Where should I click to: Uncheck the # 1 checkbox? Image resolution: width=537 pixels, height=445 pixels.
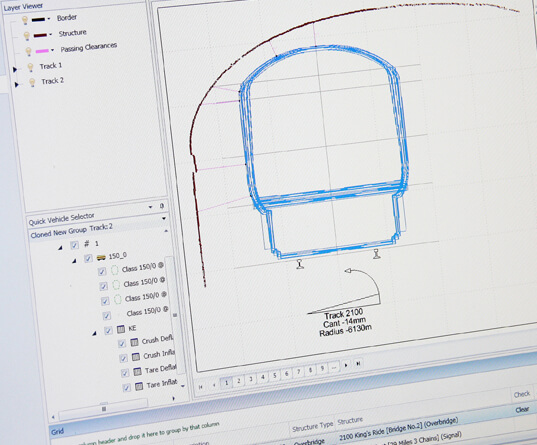pos(74,245)
